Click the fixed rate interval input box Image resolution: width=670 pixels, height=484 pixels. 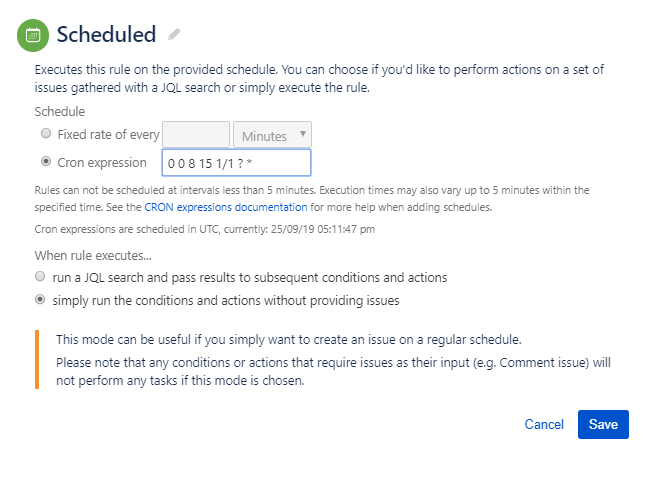click(196, 135)
